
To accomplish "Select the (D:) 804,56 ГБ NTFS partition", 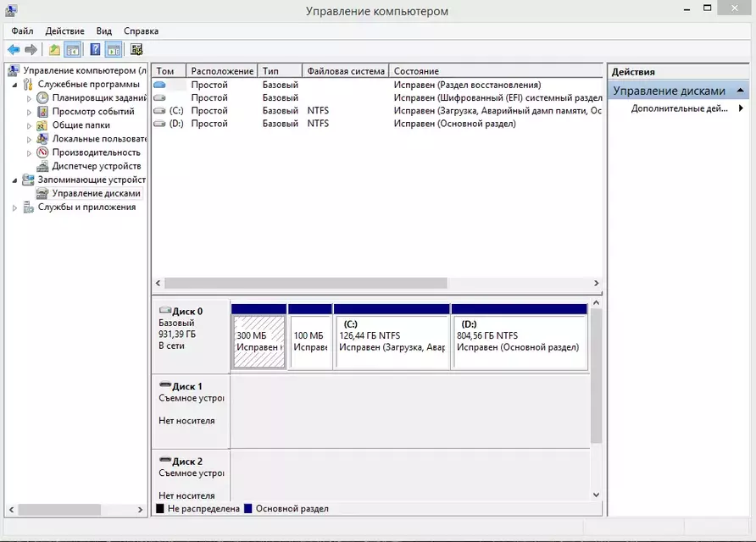I will click(x=520, y=341).
